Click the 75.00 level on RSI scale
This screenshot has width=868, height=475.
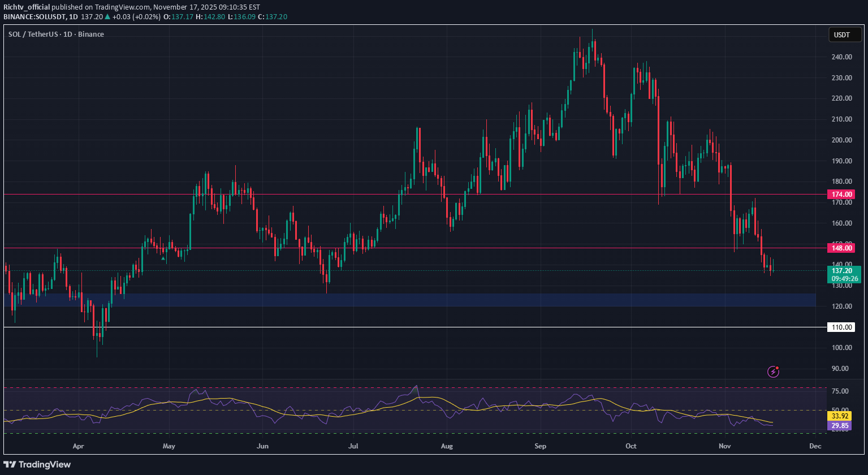(841, 391)
